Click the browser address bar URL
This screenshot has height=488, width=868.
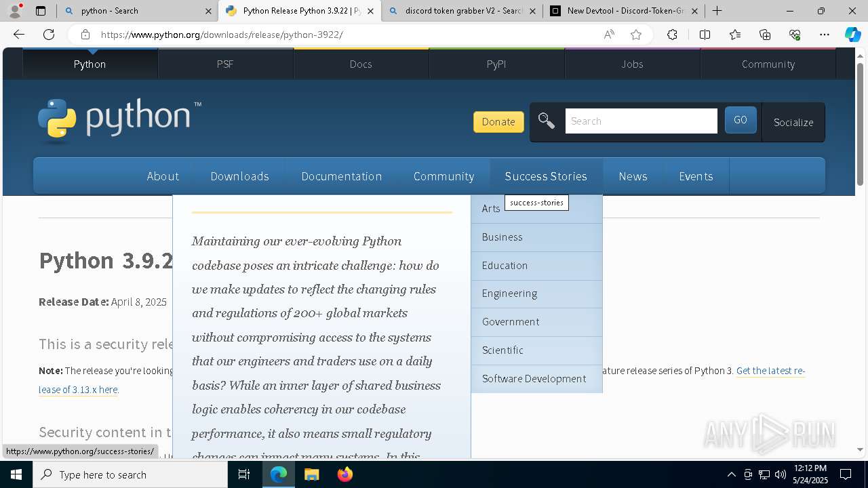[x=222, y=35]
